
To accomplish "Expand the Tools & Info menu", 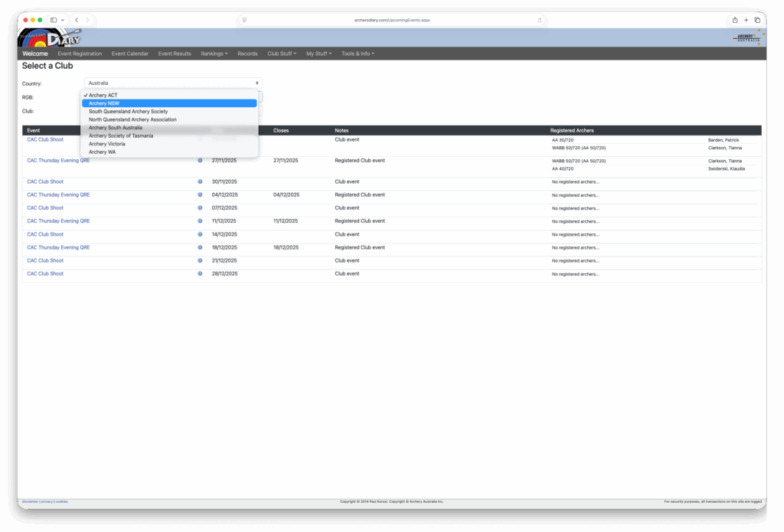I will tap(358, 54).
